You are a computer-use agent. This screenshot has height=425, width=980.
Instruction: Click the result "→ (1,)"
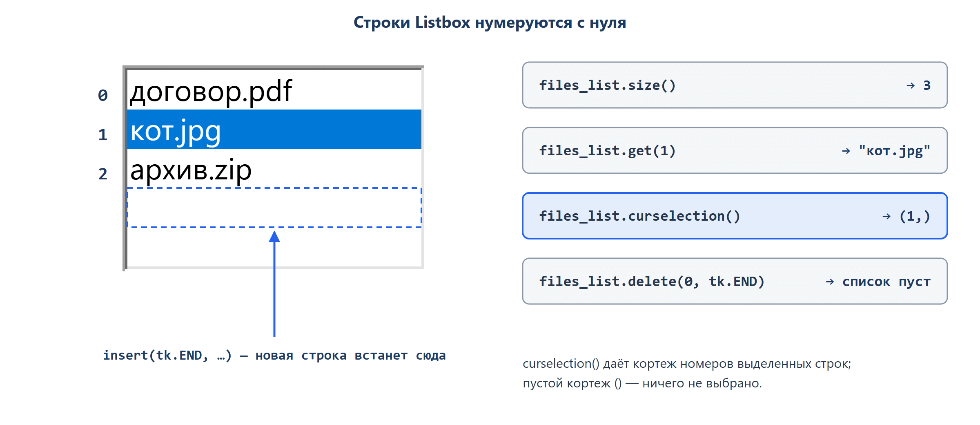[906, 216]
